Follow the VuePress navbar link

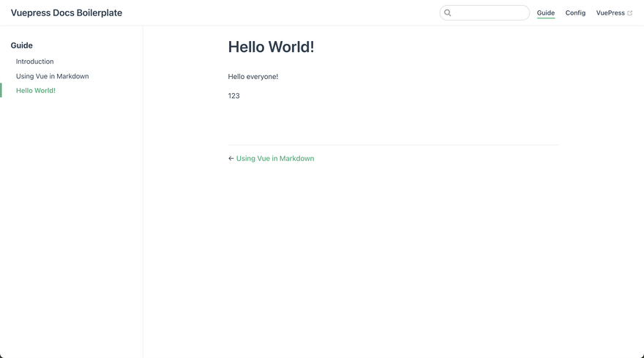610,12
